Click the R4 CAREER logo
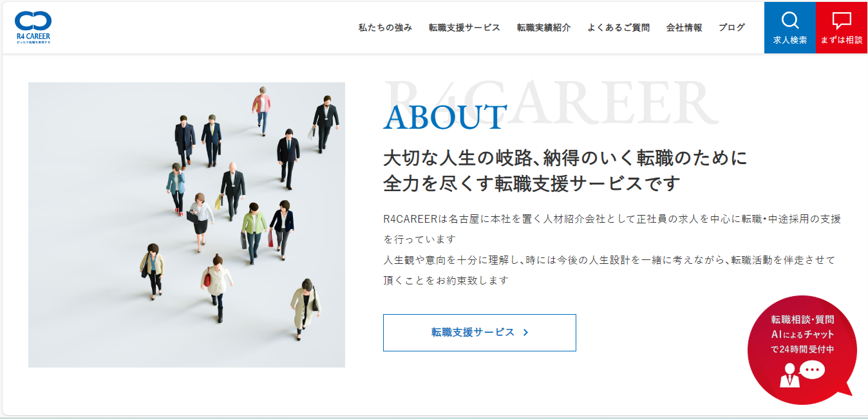The image size is (868, 419). [33, 27]
